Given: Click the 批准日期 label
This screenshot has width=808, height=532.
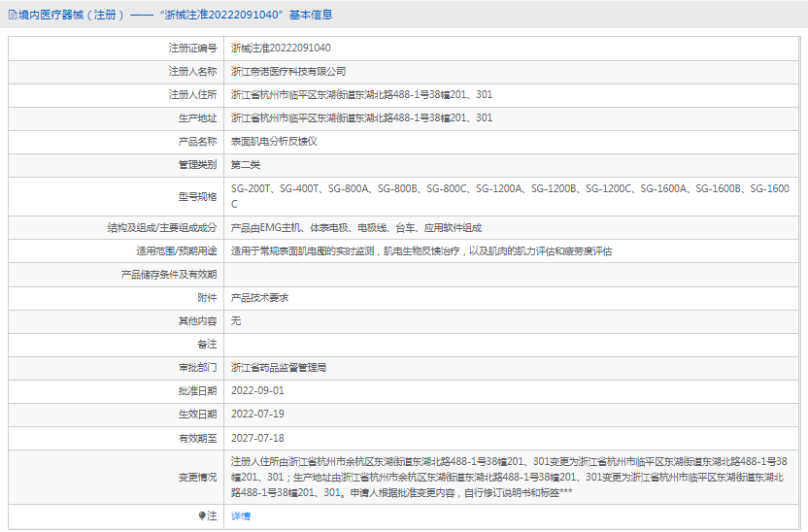Looking at the screenshot, I should (x=198, y=391).
